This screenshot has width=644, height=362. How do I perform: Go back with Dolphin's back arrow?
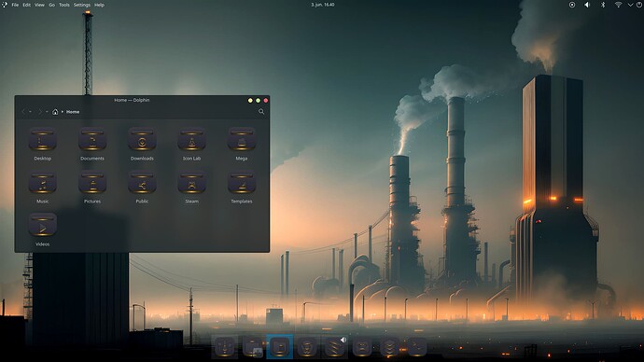click(23, 112)
